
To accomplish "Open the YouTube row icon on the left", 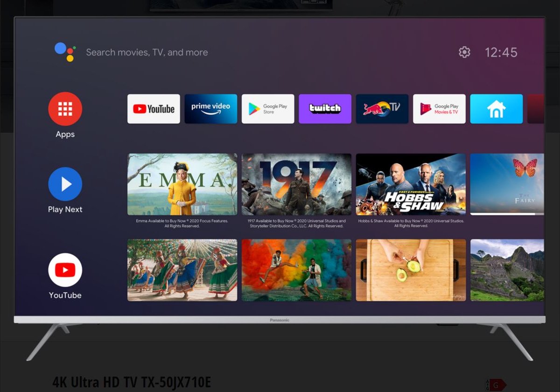I will pyautogui.click(x=65, y=270).
